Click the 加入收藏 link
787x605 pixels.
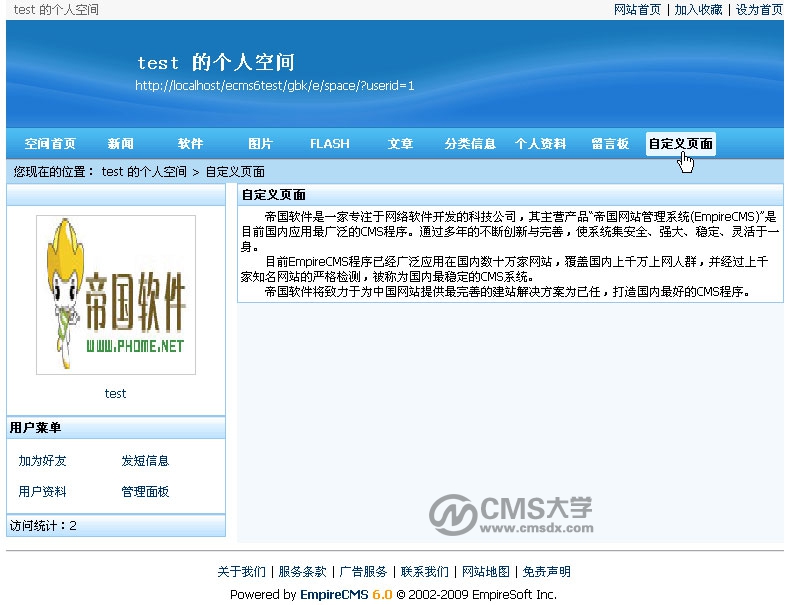(698, 10)
